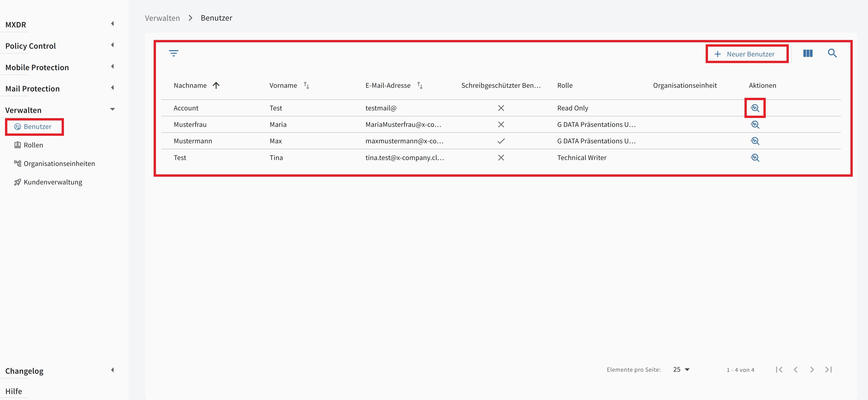This screenshot has width=868, height=400.
Task: Click the X in Tina Test's Schreibgeschützter column
Action: coord(501,157)
